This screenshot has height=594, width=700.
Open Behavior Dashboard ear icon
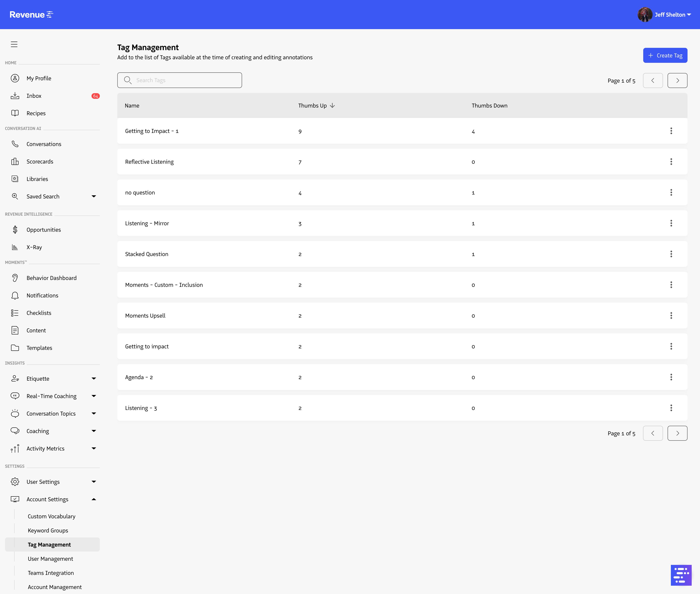[15, 278]
